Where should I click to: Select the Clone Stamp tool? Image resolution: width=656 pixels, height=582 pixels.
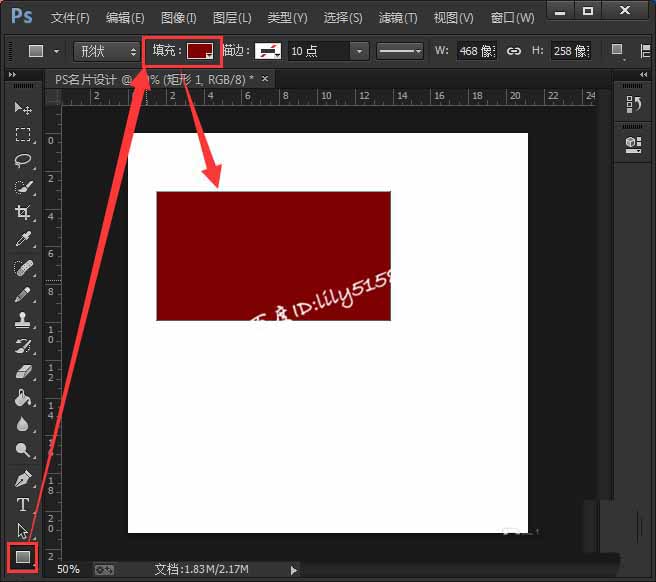pyautogui.click(x=22, y=320)
